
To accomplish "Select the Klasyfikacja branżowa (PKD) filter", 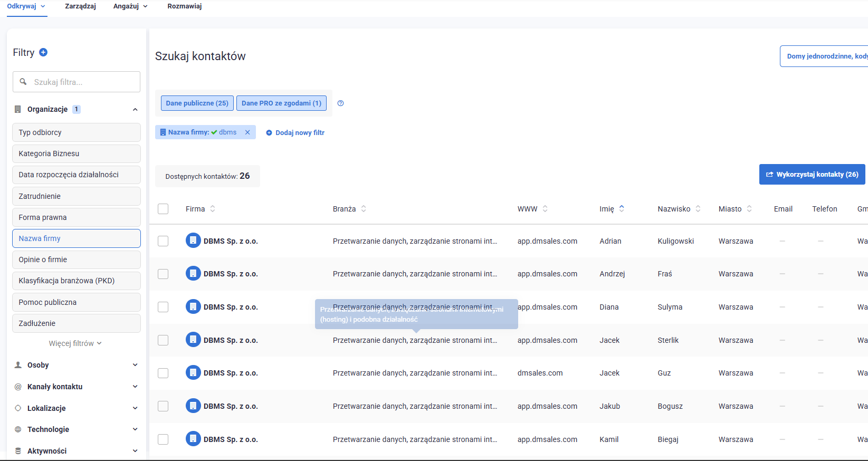I will [77, 281].
